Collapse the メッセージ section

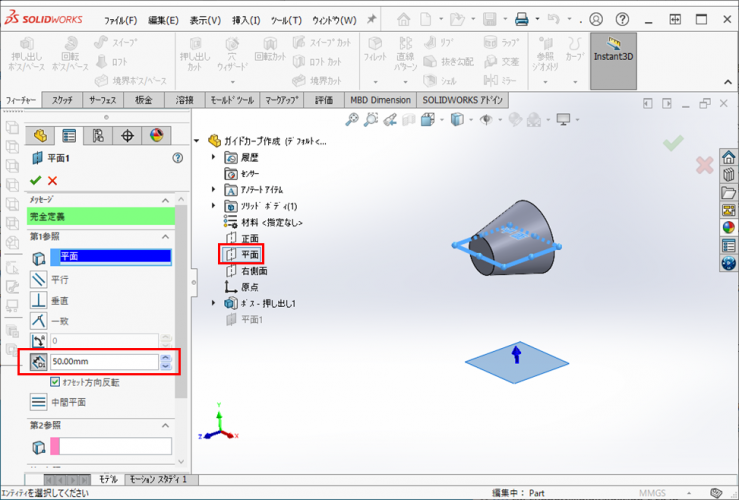click(x=165, y=200)
